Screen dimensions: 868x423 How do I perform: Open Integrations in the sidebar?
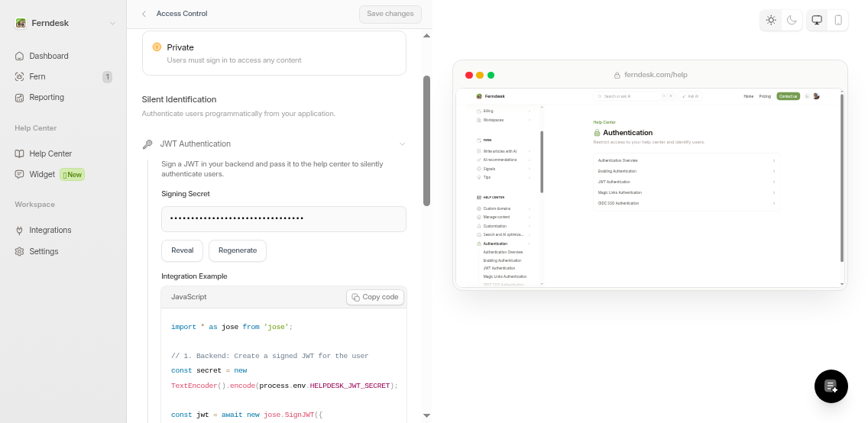pyautogui.click(x=50, y=231)
